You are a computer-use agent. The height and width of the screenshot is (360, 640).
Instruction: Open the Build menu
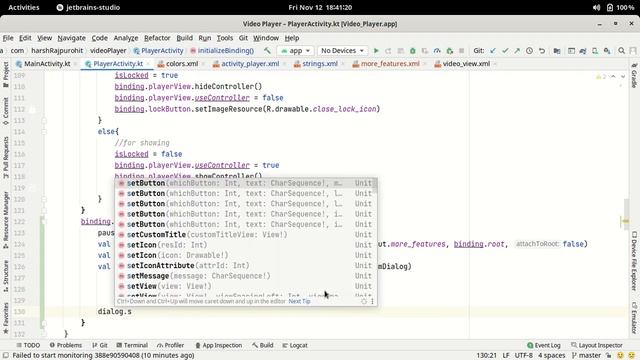(184, 38)
